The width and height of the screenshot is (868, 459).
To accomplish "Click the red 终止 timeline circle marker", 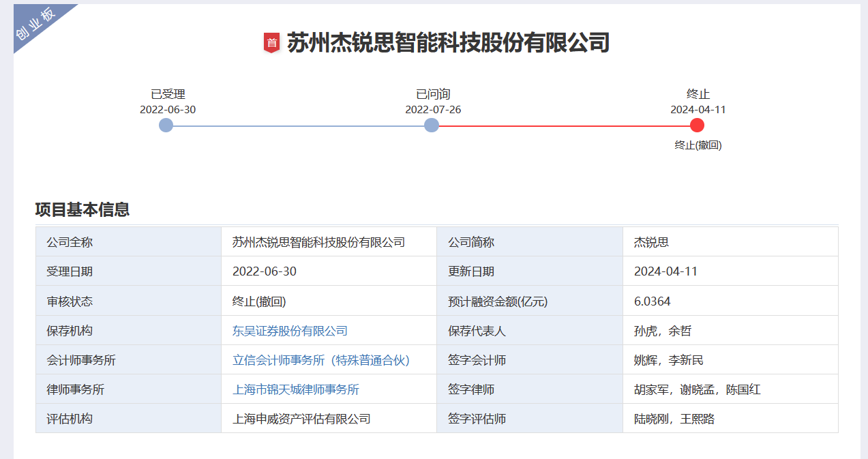I will (x=697, y=125).
